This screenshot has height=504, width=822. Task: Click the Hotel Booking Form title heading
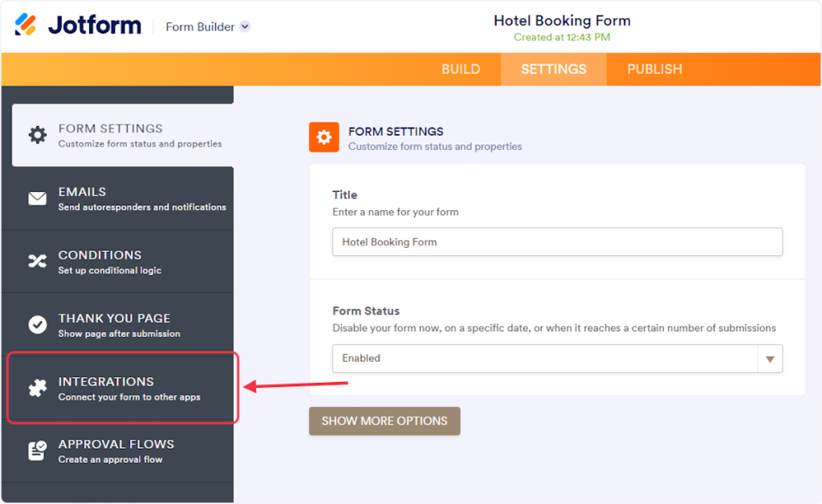(562, 21)
